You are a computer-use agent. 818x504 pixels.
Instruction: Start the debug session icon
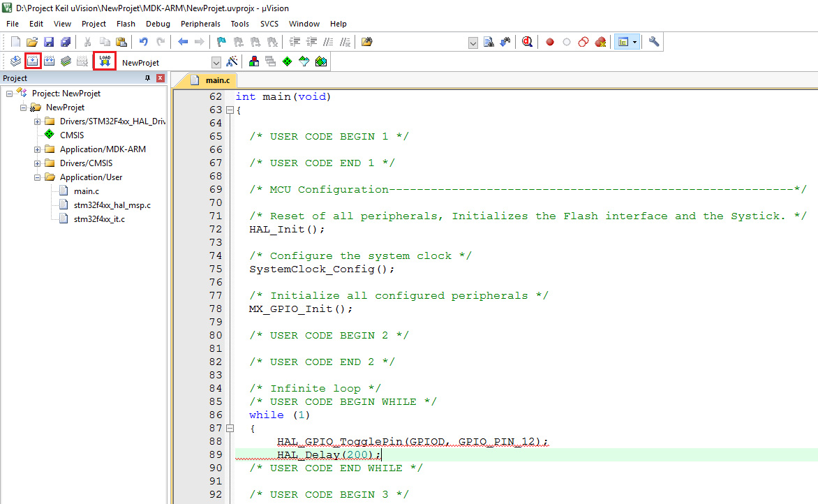[x=527, y=42]
